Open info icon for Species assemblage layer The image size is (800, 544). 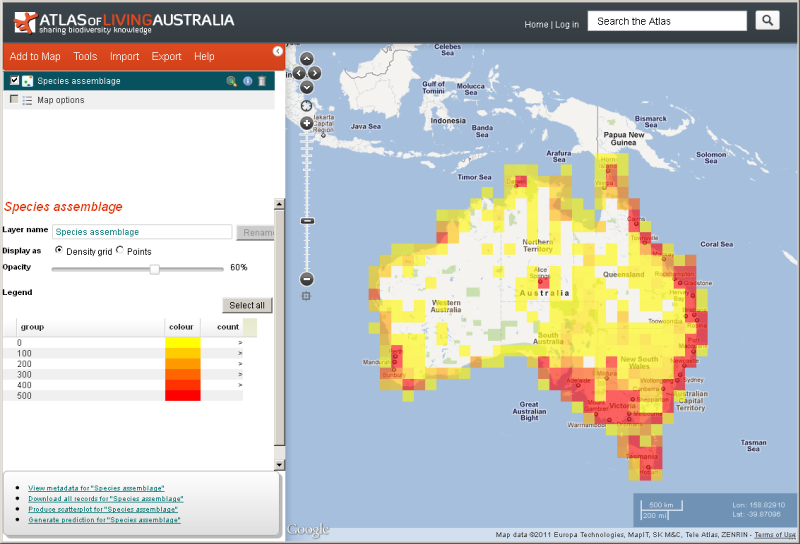point(247,81)
